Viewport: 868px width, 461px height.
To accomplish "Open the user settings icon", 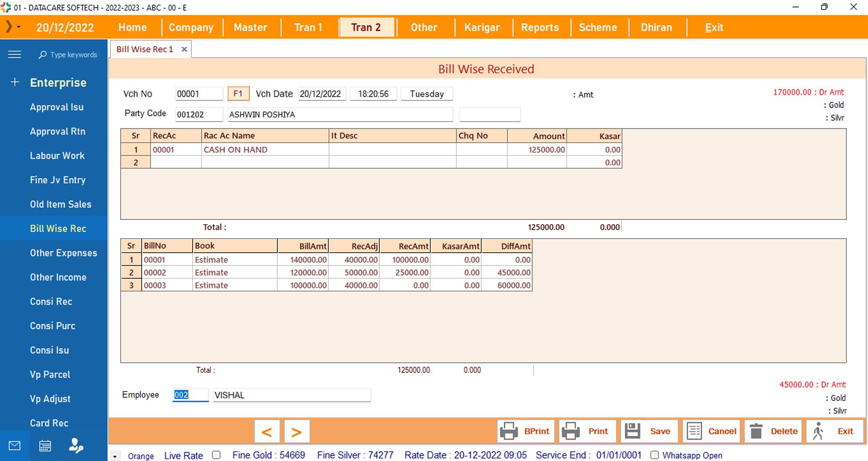I will coord(75,446).
